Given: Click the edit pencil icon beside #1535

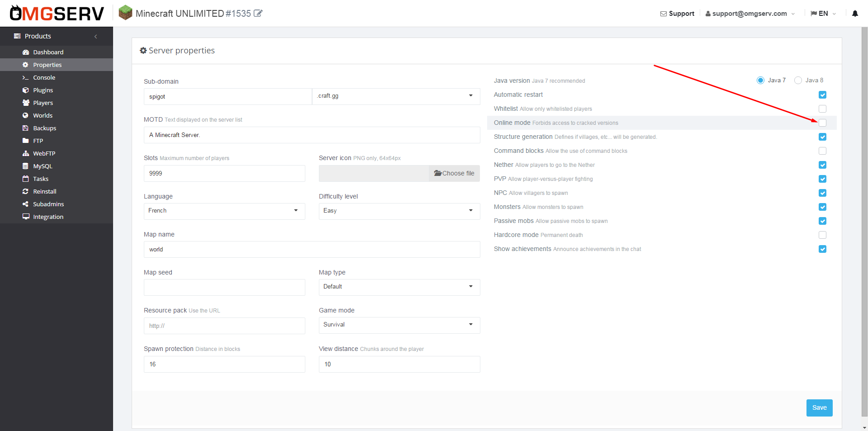Looking at the screenshot, I should coord(258,13).
